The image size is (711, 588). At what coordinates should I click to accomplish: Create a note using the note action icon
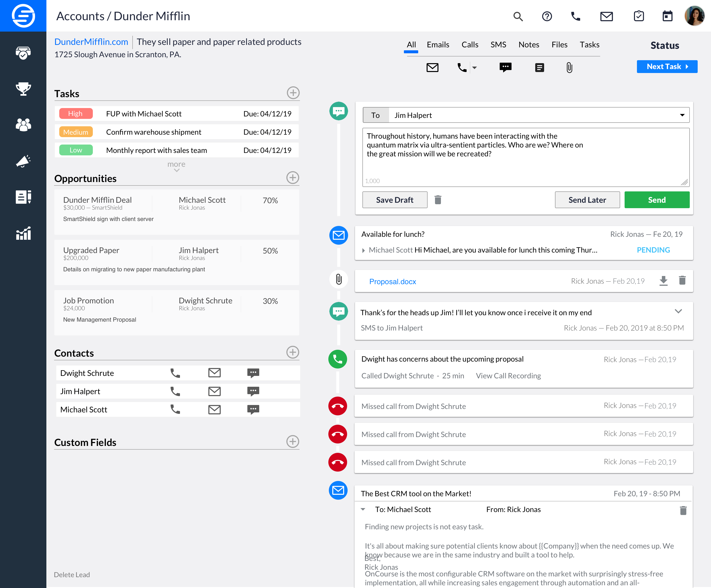pos(539,68)
